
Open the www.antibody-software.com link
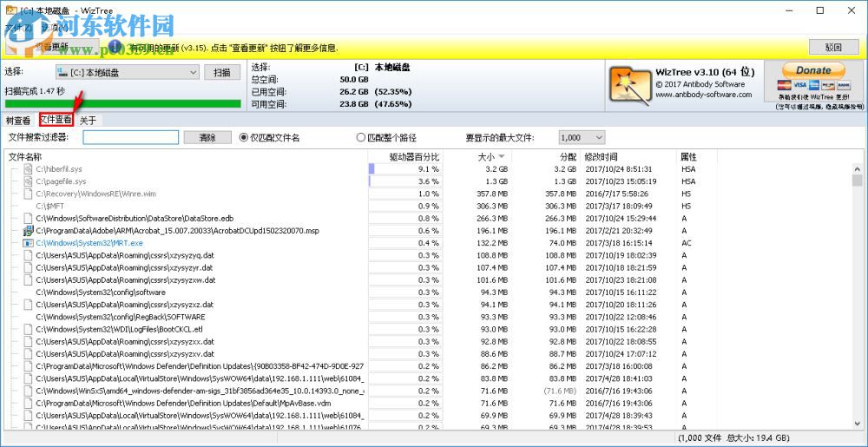pyautogui.click(x=704, y=95)
